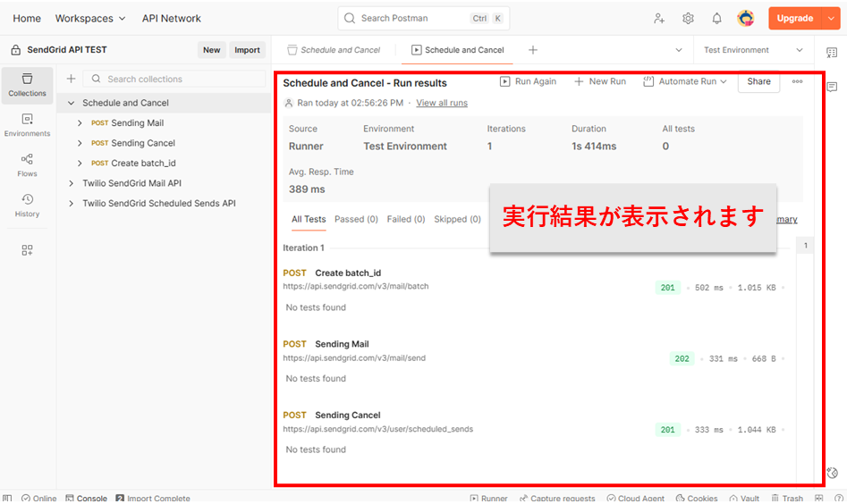
Task: Click the Share button
Action: (x=758, y=81)
